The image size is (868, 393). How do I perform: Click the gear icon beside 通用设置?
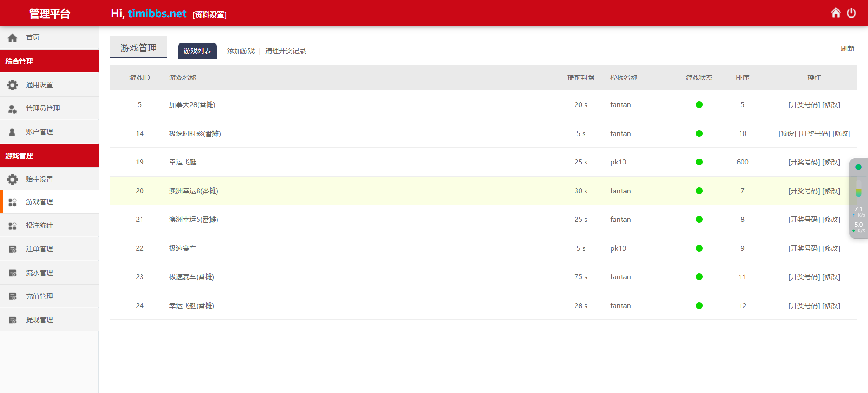pos(13,84)
